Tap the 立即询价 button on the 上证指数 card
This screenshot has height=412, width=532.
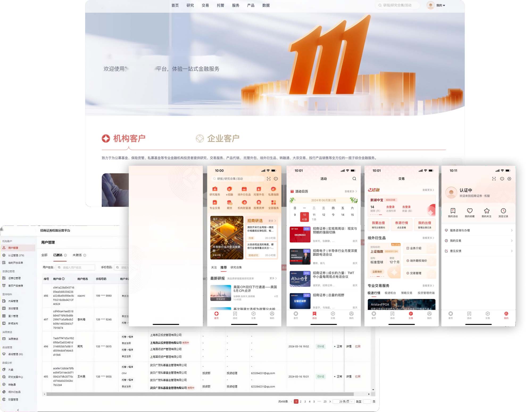tap(377, 272)
